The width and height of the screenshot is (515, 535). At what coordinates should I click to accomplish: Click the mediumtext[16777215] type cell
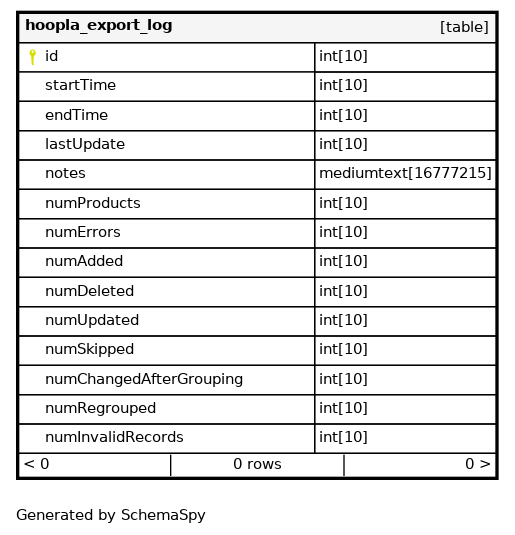click(405, 173)
